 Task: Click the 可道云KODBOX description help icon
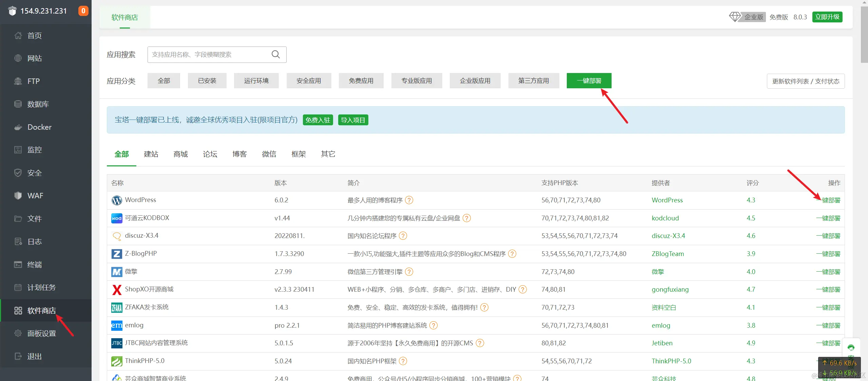tap(467, 218)
